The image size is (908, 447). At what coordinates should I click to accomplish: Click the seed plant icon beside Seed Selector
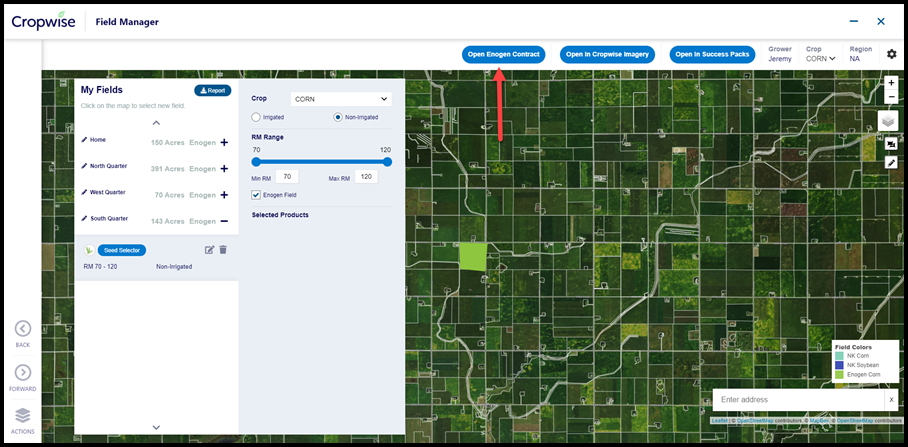pyautogui.click(x=89, y=250)
